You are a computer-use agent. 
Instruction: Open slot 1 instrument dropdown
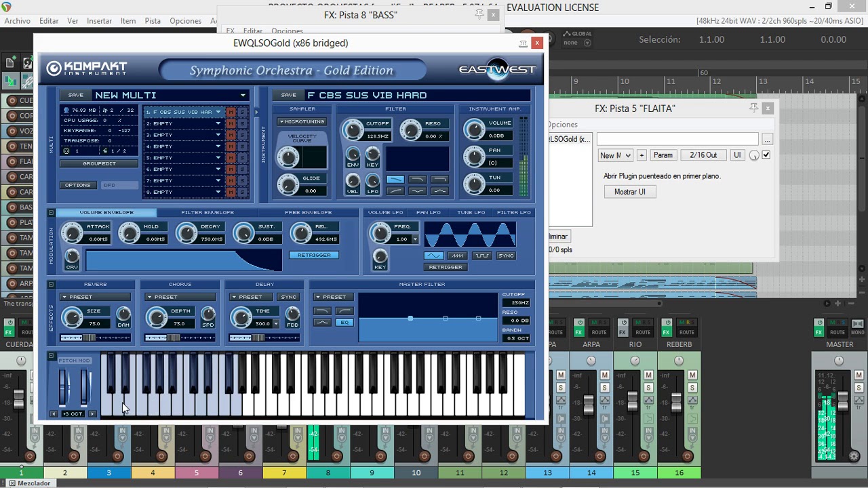[218, 112]
